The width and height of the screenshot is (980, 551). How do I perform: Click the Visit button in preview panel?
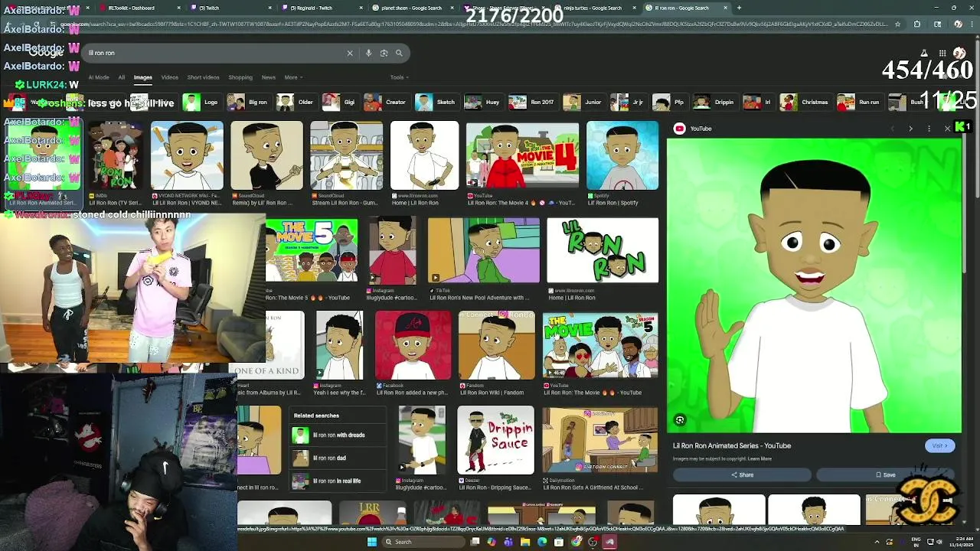click(939, 445)
